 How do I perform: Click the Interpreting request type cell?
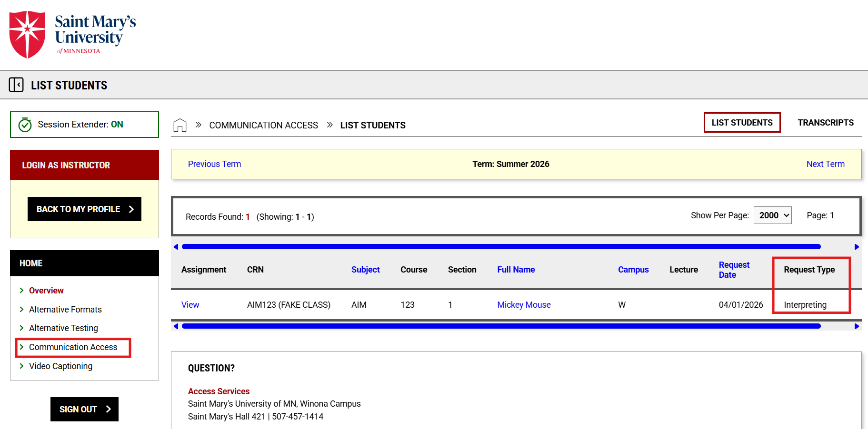[805, 305]
